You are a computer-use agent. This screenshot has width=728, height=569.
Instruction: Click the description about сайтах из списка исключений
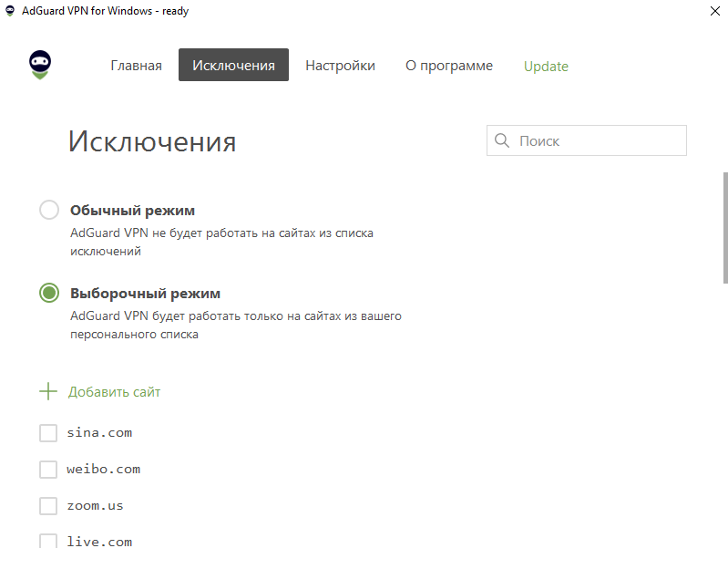pos(221,242)
